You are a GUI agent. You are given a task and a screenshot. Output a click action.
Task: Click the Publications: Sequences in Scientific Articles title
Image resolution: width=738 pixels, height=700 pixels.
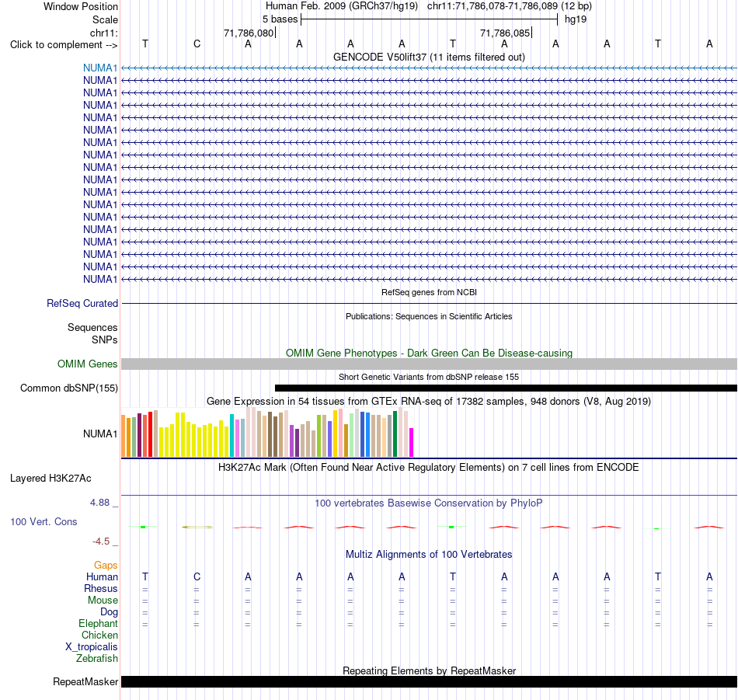pos(429,316)
